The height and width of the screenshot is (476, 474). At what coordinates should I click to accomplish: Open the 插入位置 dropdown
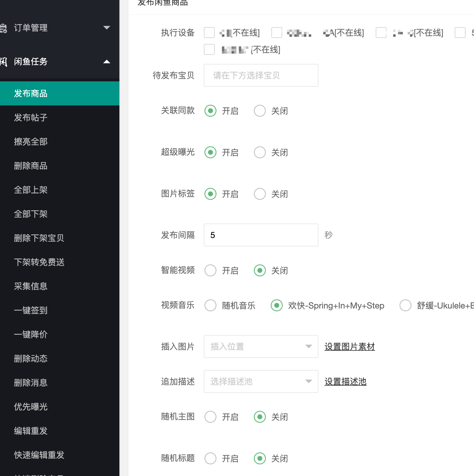coord(261,346)
